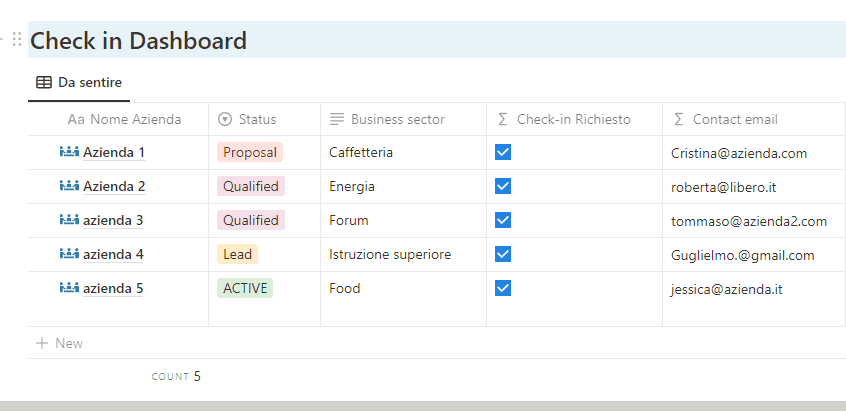Switch to the Da sentire tab

(x=89, y=83)
